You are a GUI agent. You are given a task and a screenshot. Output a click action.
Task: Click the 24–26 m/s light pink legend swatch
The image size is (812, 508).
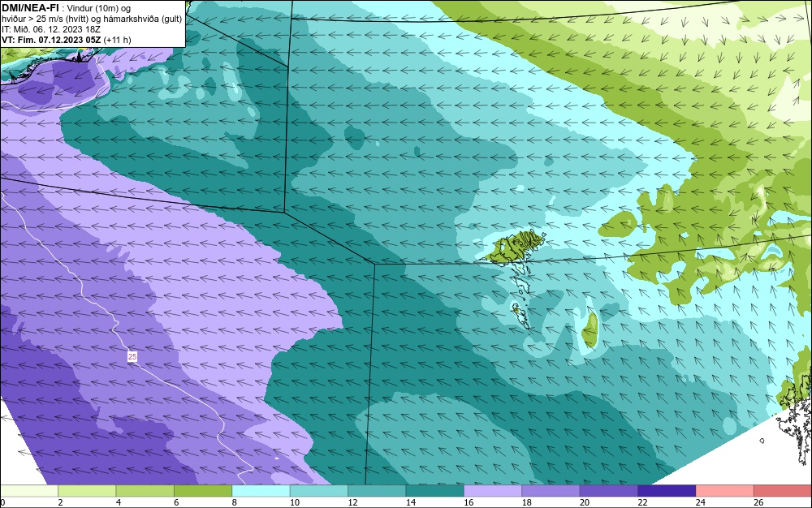coord(725,491)
